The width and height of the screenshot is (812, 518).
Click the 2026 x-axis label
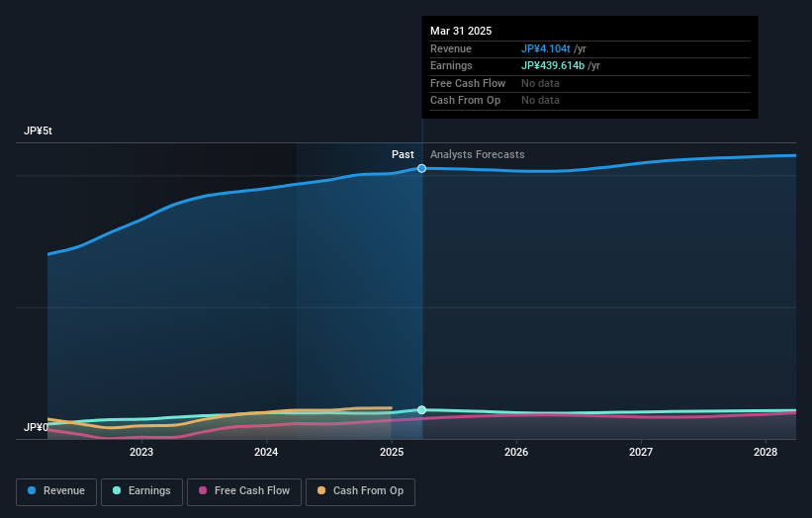point(516,452)
